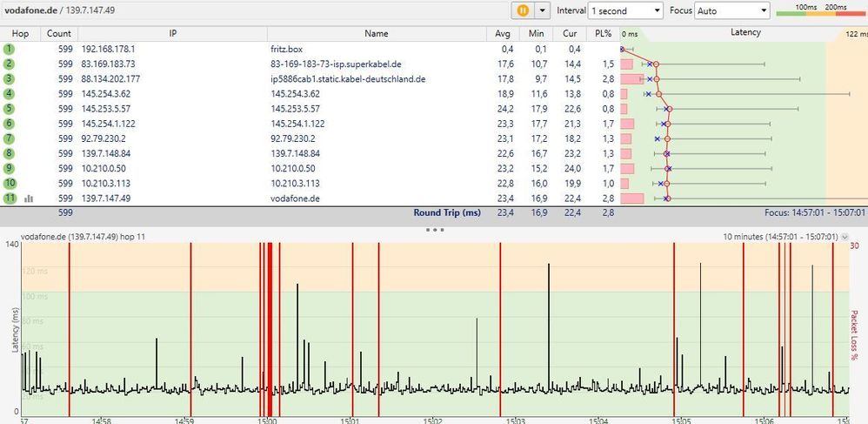Select IP 192.168.178.1
This screenshot has width=868, height=424.
pos(109,50)
